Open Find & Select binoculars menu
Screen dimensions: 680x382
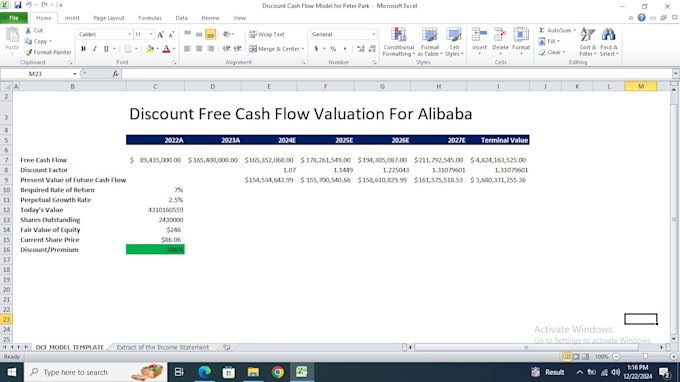click(609, 42)
